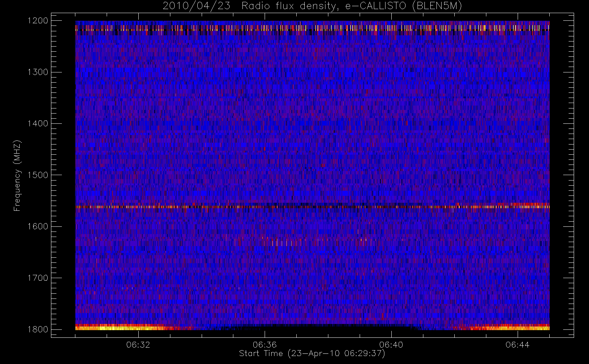The width and height of the screenshot is (589, 364).
Task: Select the 1600 frequency axis label
Action: tap(38, 226)
